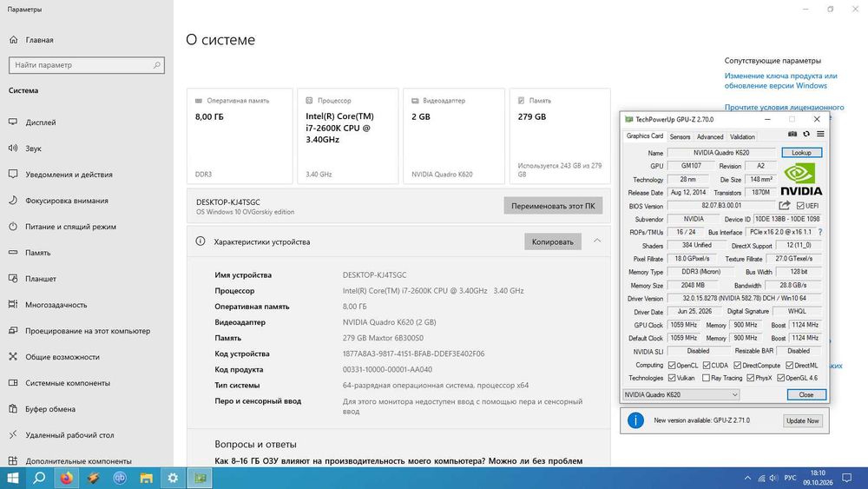Click the NVIDIA logo in GPU-Z
Image resolution: width=868 pixels, height=489 pixels.
click(801, 179)
